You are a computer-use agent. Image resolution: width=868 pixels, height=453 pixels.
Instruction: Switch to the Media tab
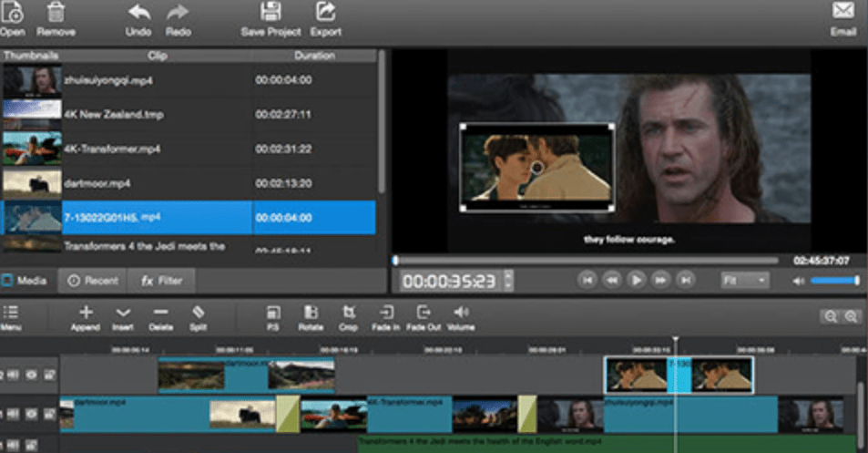pos(25,280)
